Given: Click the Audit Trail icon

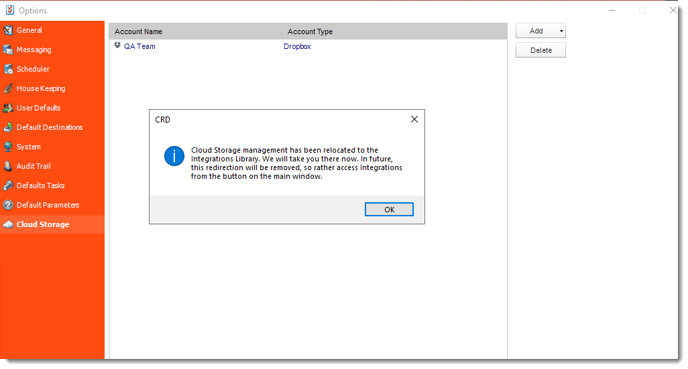Looking at the screenshot, I should tap(8, 166).
